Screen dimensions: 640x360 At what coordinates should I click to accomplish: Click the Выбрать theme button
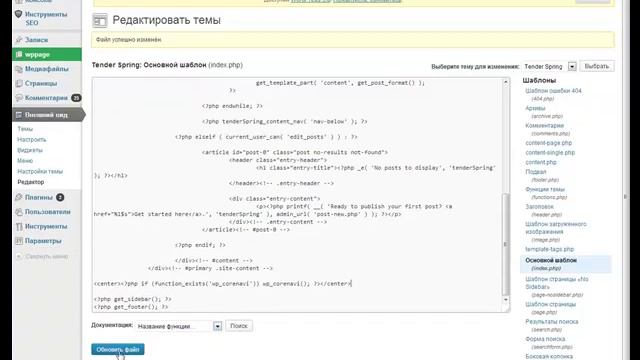tap(597, 66)
